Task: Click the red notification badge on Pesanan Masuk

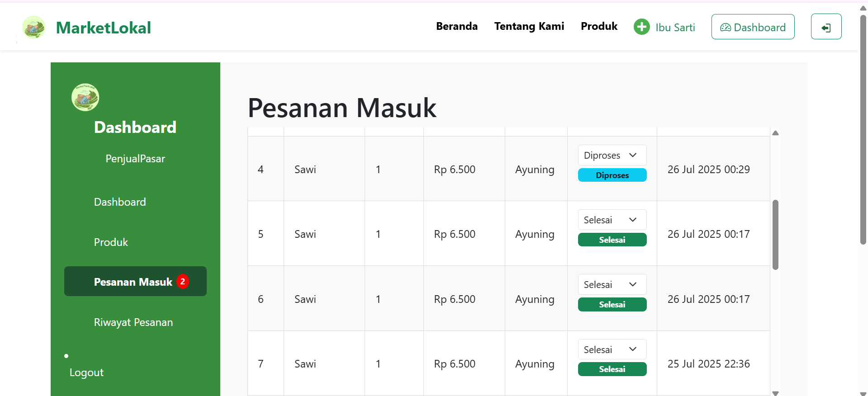Action: pos(183,281)
